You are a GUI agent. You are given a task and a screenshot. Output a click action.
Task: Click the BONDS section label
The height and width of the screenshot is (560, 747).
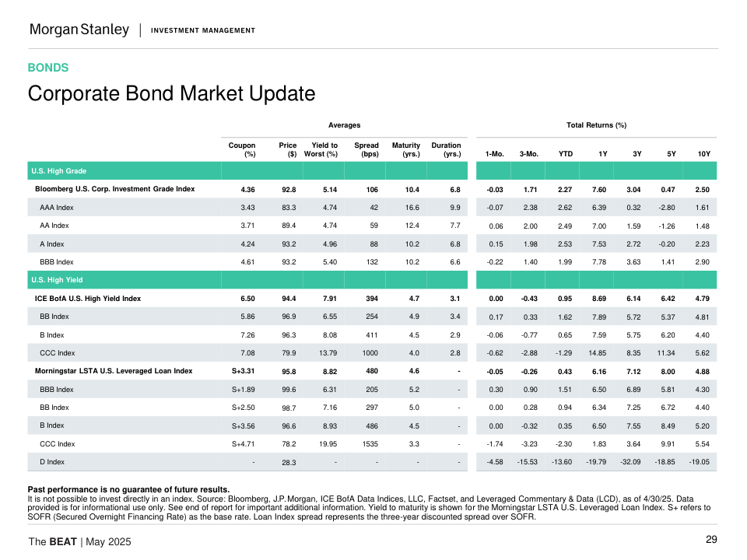click(48, 68)
